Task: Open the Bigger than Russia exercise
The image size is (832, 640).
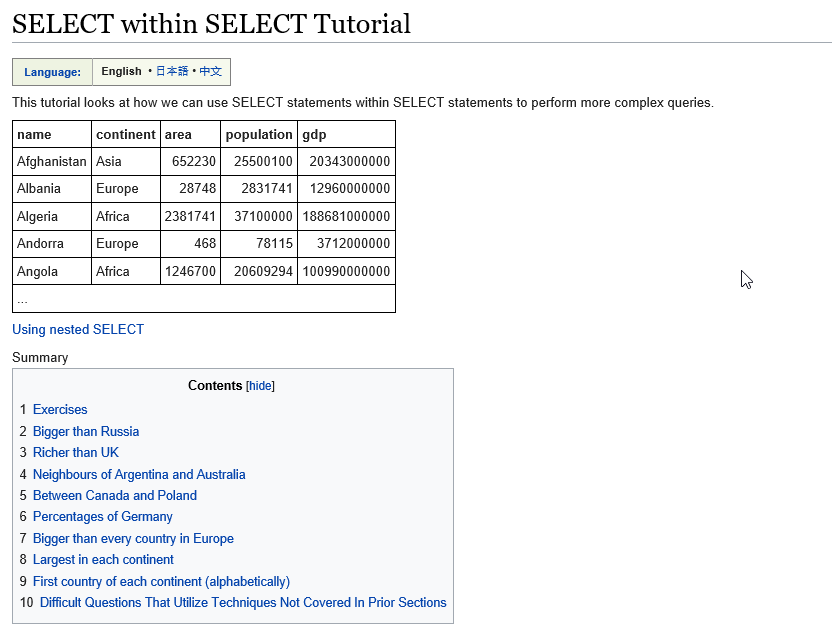Action: click(x=86, y=431)
